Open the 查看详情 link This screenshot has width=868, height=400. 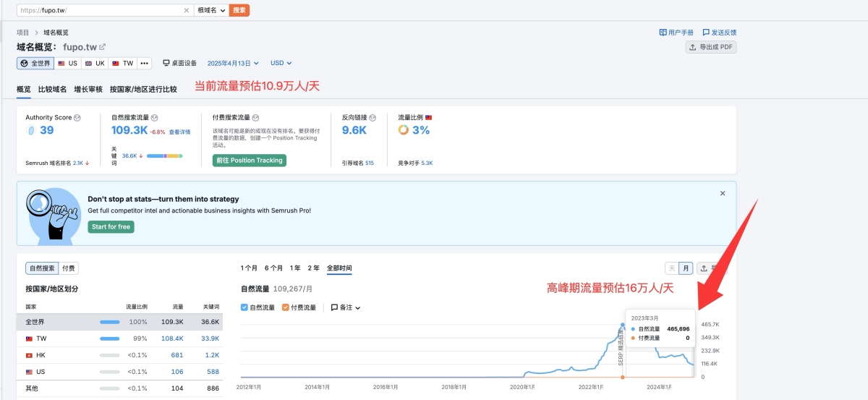180,132
